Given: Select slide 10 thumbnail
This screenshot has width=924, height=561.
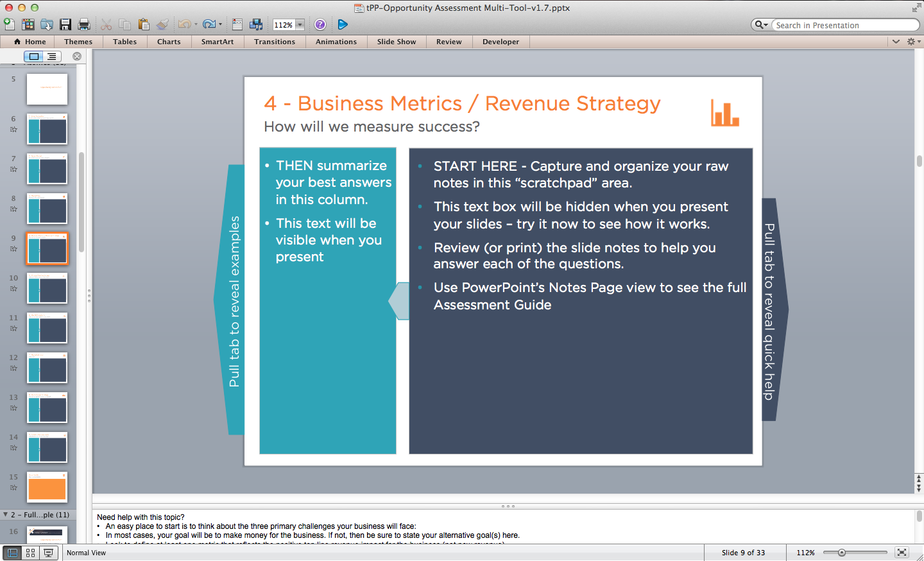Looking at the screenshot, I should [47, 288].
